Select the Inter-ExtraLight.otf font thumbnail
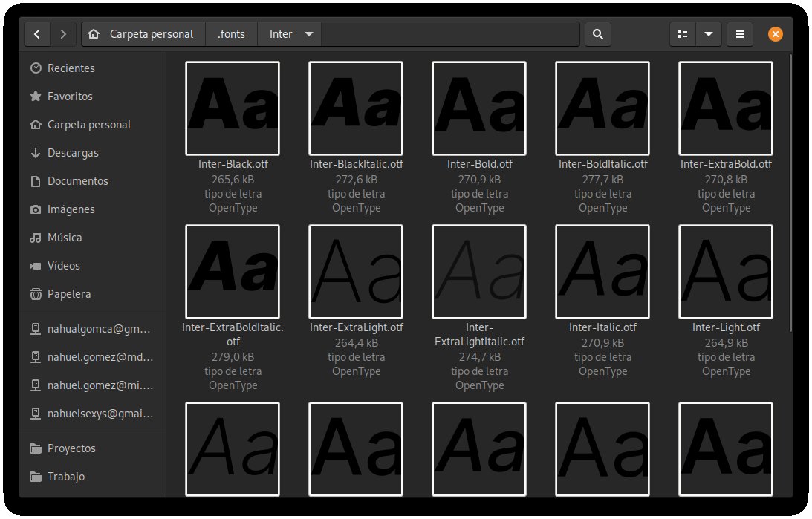The height and width of the screenshot is (519, 812). [356, 272]
